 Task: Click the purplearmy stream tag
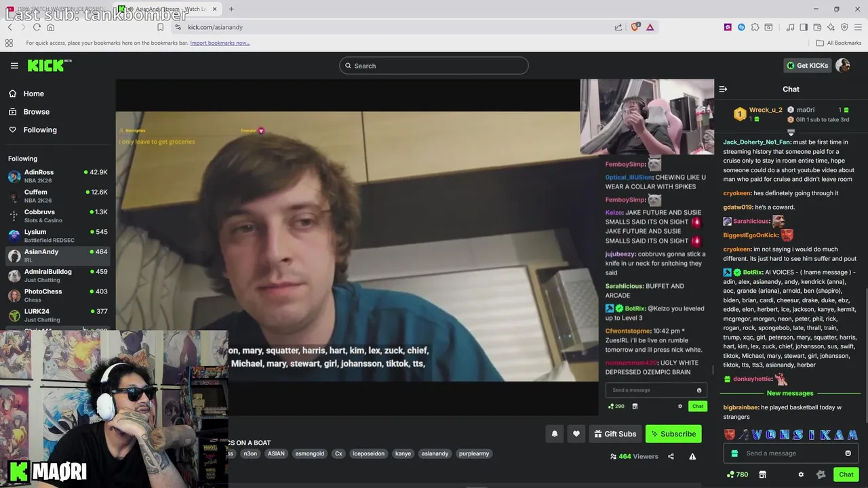pos(474,453)
